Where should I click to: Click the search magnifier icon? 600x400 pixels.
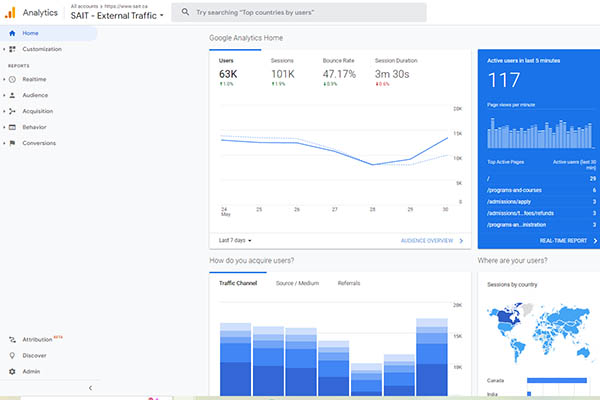coord(185,12)
